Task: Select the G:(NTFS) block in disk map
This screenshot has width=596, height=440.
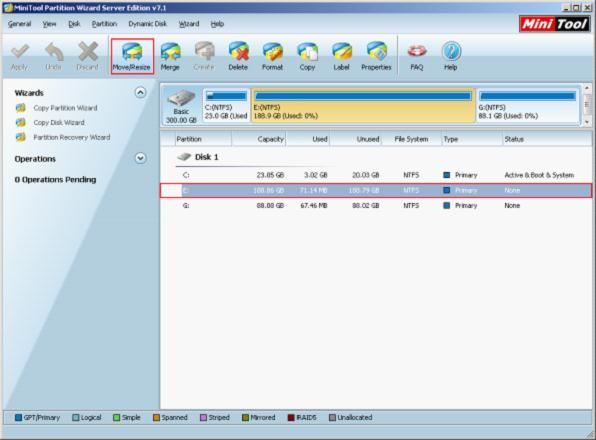Action: point(528,105)
